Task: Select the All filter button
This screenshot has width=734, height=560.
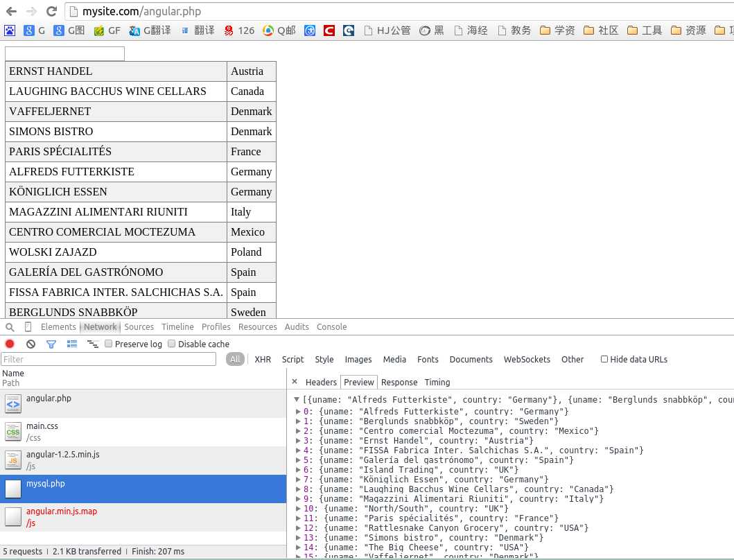Action: pos(235,359)
